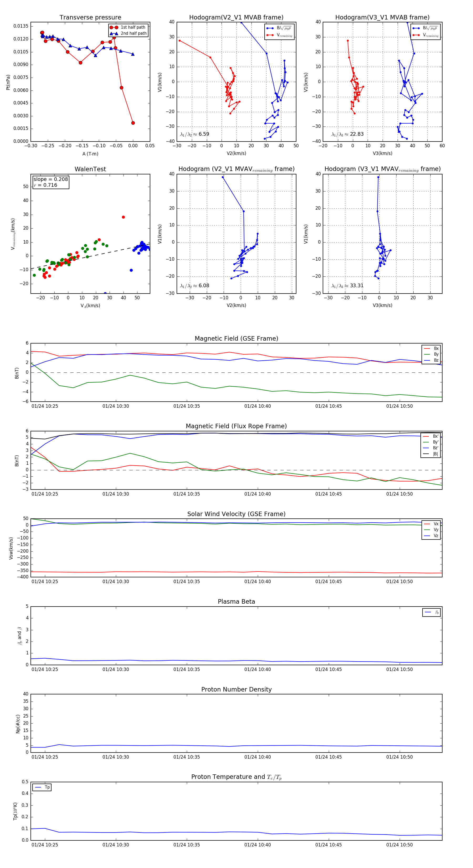Click the 'Vx' legend entry
The image size is (473, 868).
pos(431,524)
